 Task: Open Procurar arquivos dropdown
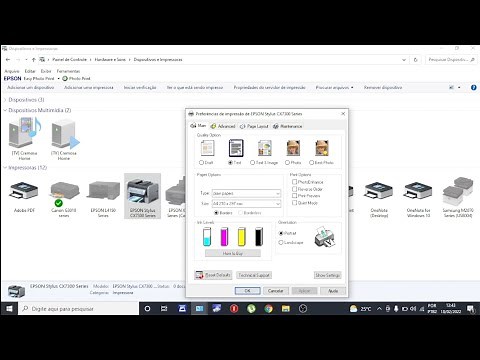click(334, 87)
